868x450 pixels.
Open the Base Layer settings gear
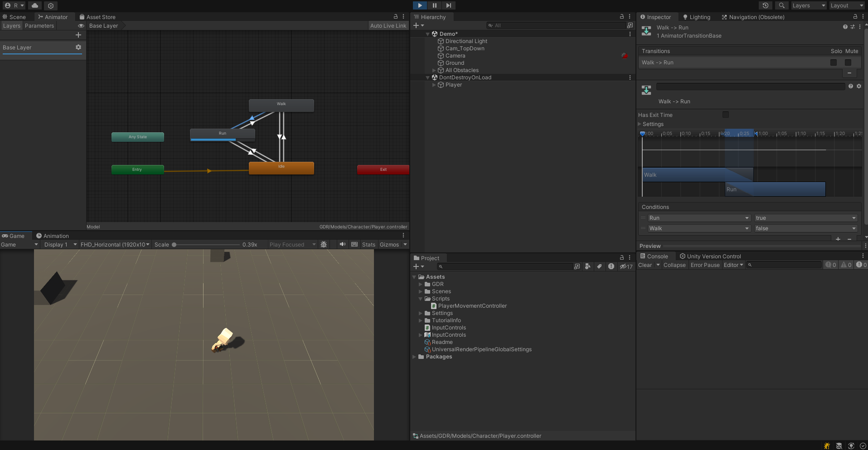click(x=78, y=47)
